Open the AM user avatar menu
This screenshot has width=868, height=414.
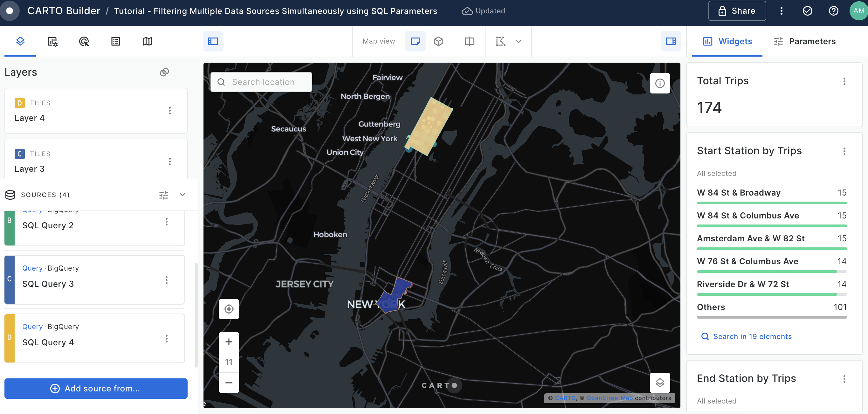858,11
